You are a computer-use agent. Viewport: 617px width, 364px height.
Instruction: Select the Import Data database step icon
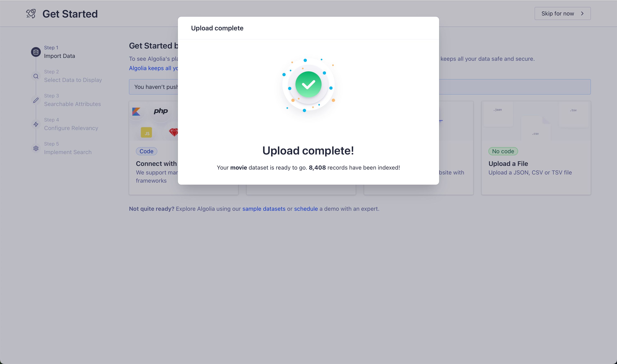pos(36,52)
